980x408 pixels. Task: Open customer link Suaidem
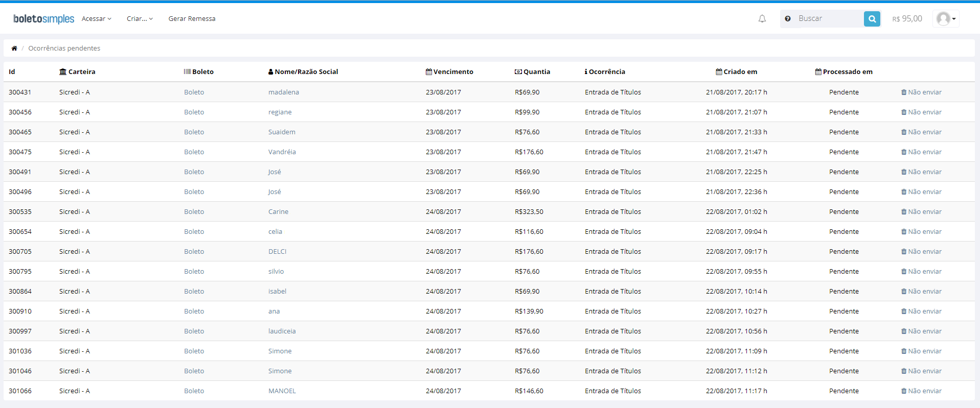(282, 132)
